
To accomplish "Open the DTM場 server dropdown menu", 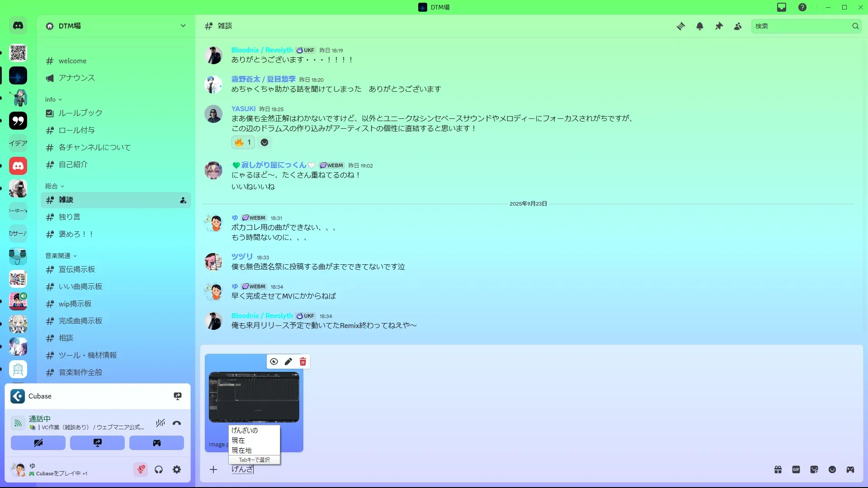I will coord(116,26).
